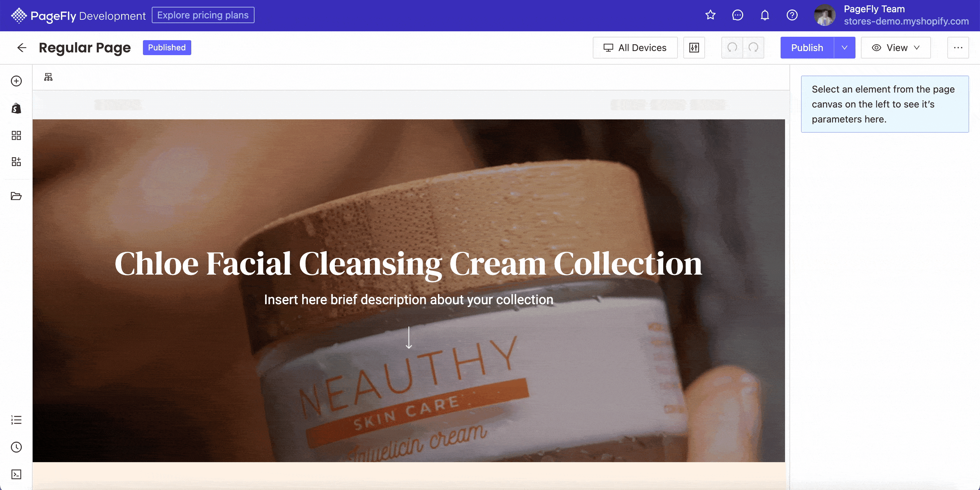Open the saved sections folder icon
Screen dimensions: 980x490
pos(16,196)
